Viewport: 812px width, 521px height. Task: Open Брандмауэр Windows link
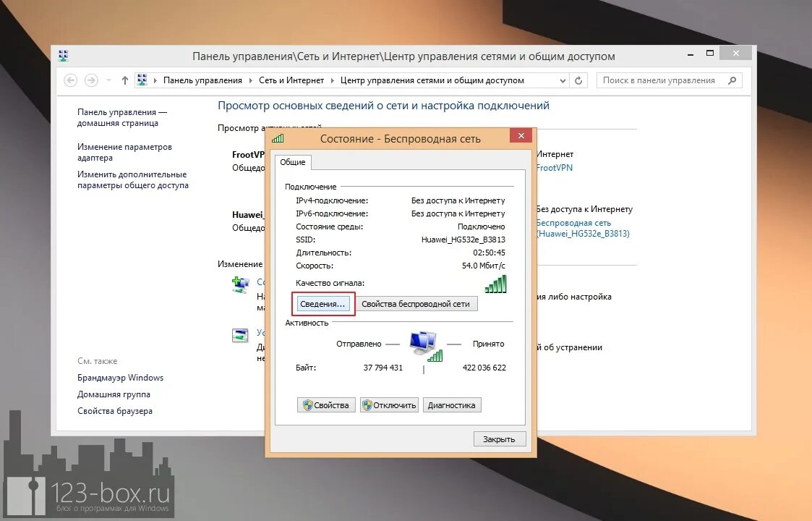pyautogui.click(x=120, y=378)
